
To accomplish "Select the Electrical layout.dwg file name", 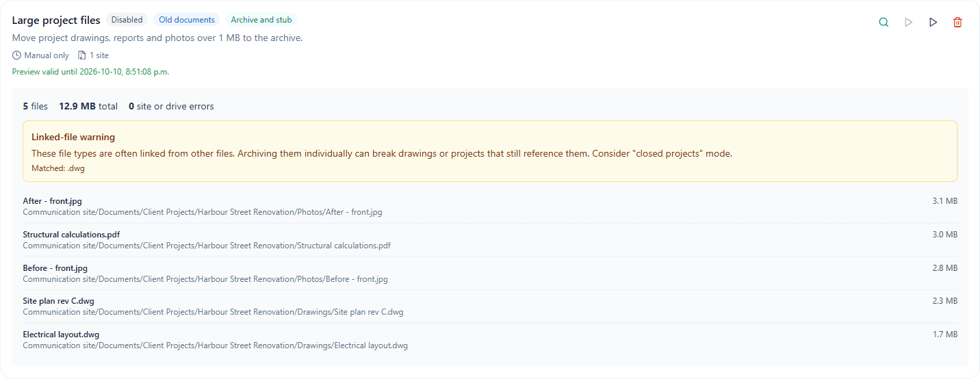I will click(62, 335).
